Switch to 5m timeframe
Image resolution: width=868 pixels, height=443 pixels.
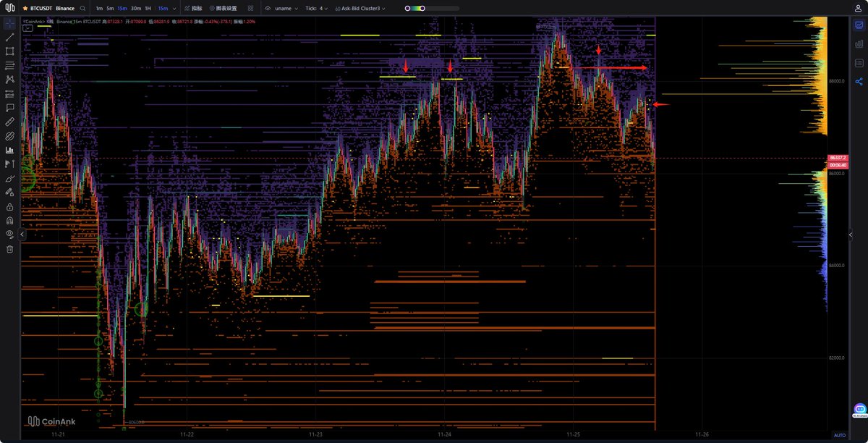pyautogui.click(x=110, y=8)
